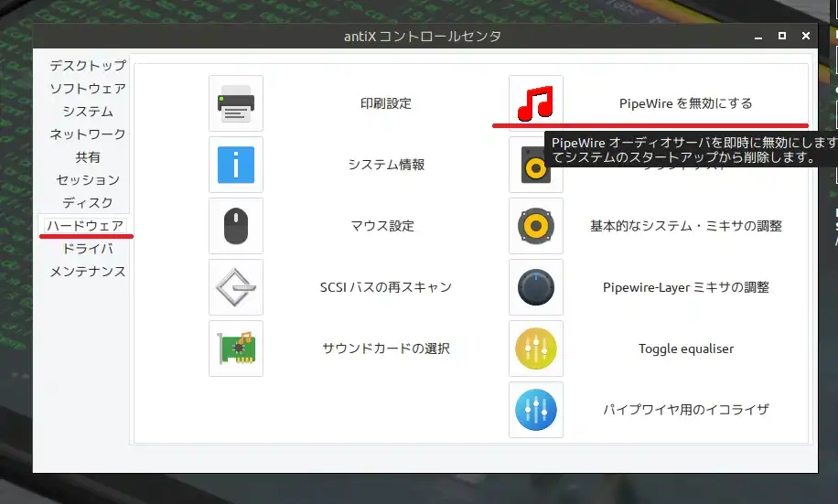The image size is (838, 504).
Task: Go to the ネットワーク tab
Action: click(x=88, y=134)
